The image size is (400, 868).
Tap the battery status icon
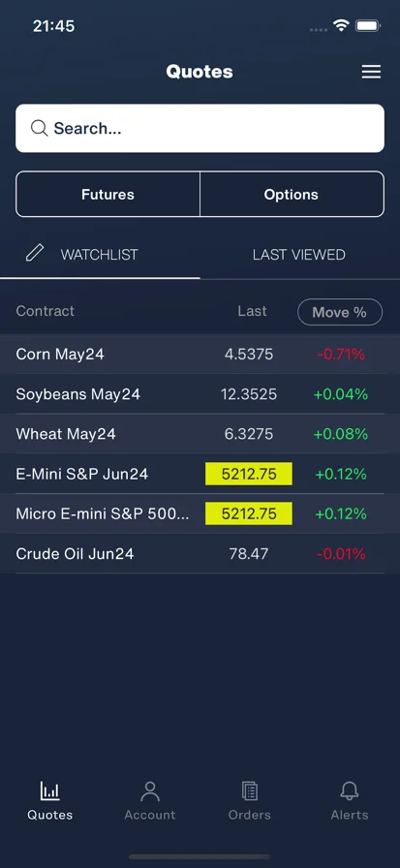coord(368,25)
